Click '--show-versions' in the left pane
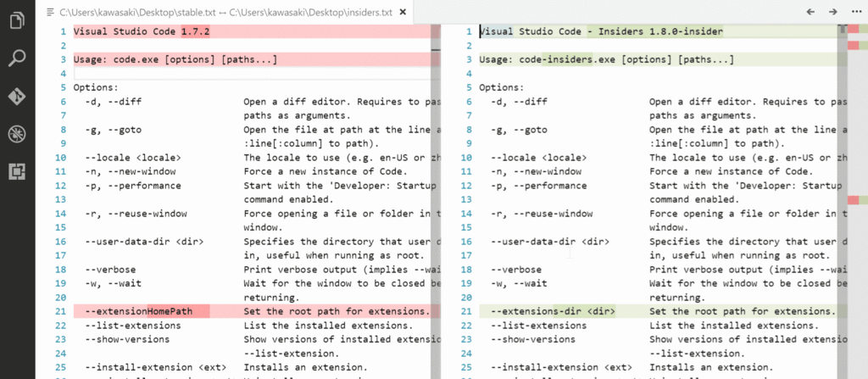 pyautogui.click(x=127, y=339)
